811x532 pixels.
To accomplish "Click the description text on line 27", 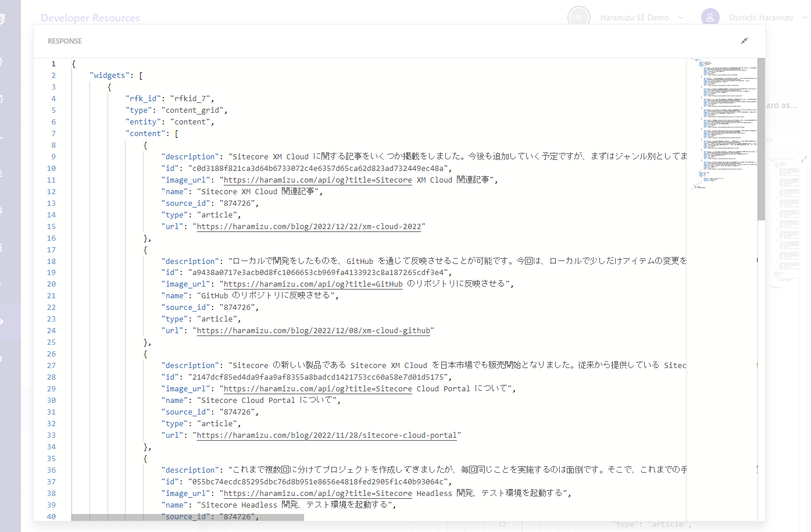I will coord(458,366).
